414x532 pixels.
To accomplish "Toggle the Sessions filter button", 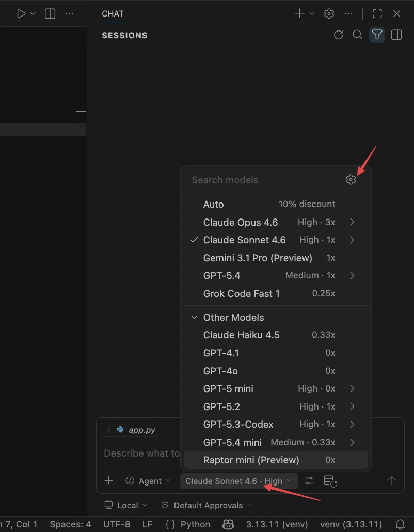I will pyautogui.click(x=377, y=35).
